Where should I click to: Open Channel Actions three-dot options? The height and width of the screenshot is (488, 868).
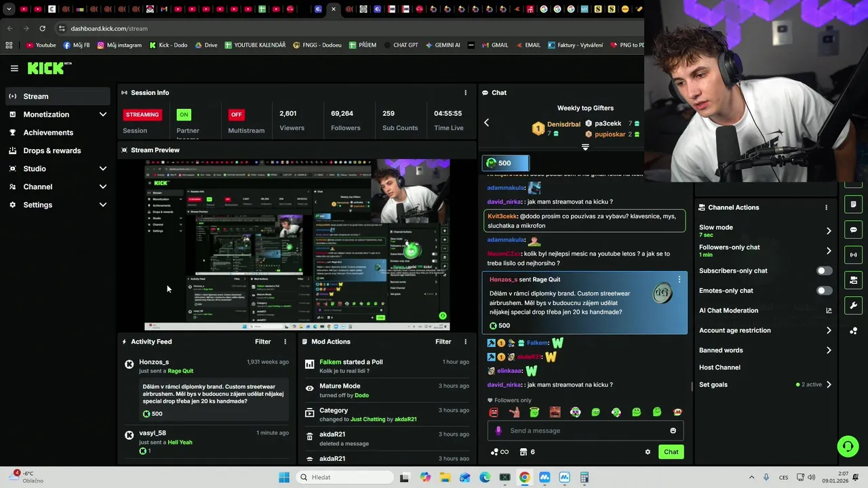tap(826, 207)
